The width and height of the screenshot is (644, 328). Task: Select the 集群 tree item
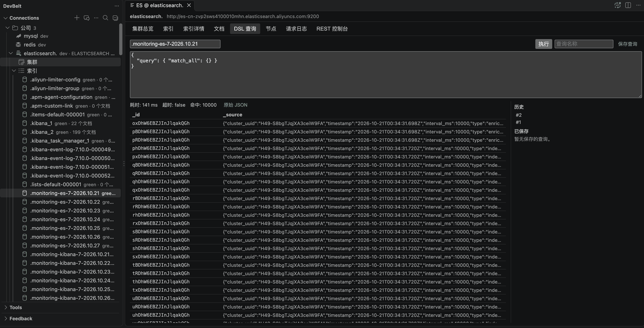60,62
